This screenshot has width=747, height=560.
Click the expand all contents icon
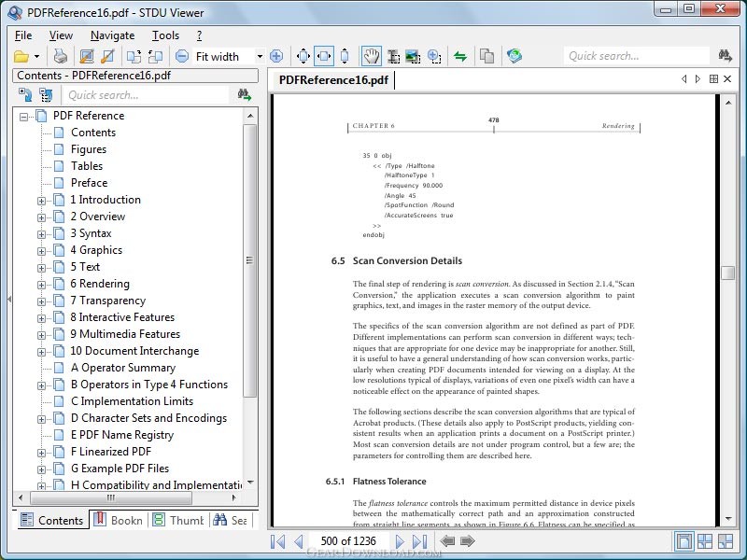point(25,95)
